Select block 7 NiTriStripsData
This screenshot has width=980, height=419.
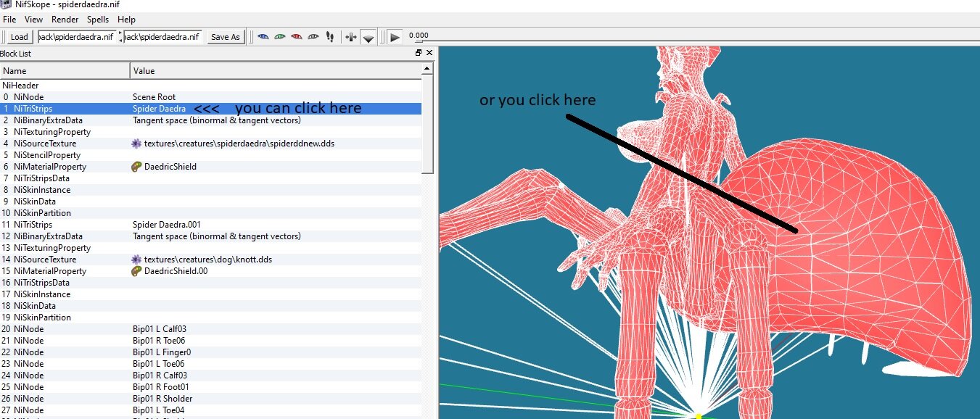(210, 178)
